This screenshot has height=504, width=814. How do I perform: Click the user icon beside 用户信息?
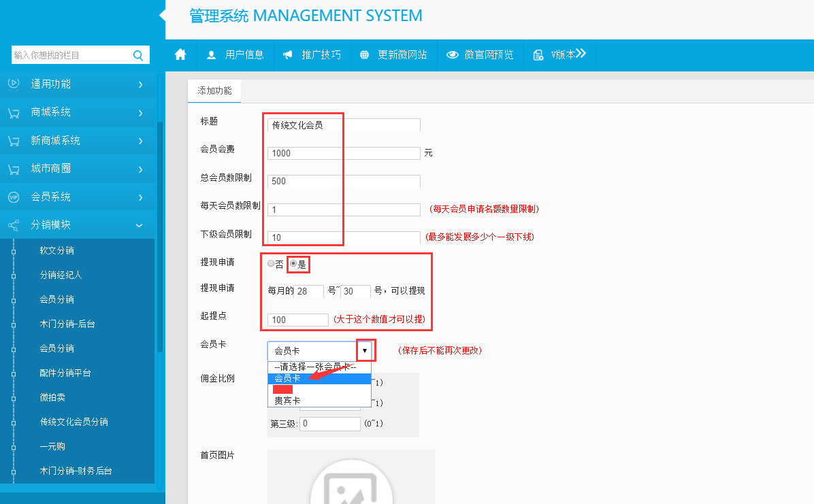(x=211, y=55)
